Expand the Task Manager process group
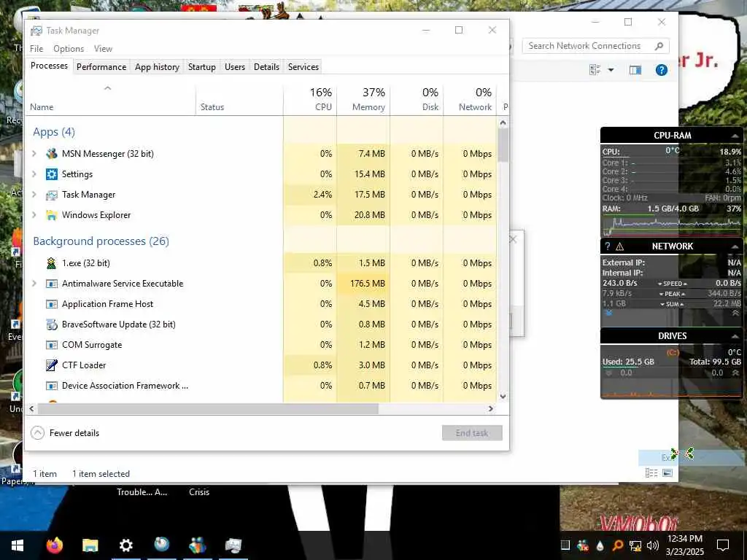This screenshot has width=747, height=560. [34, 195]
